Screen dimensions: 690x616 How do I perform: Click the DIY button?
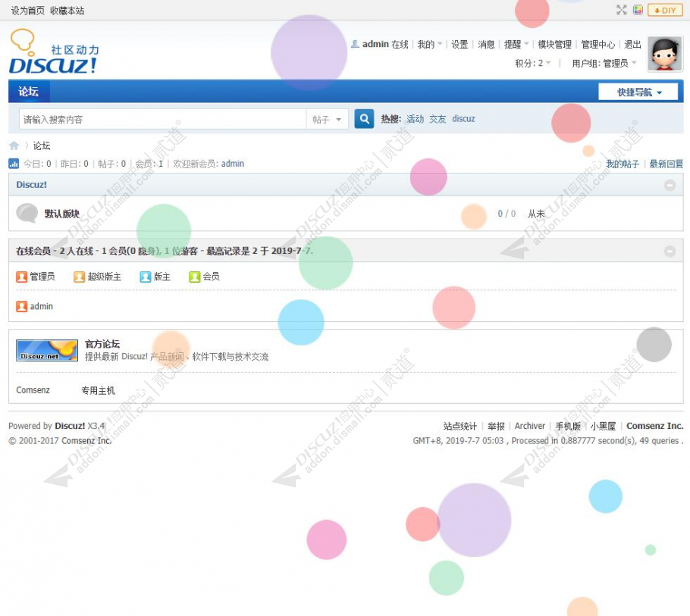665,10
